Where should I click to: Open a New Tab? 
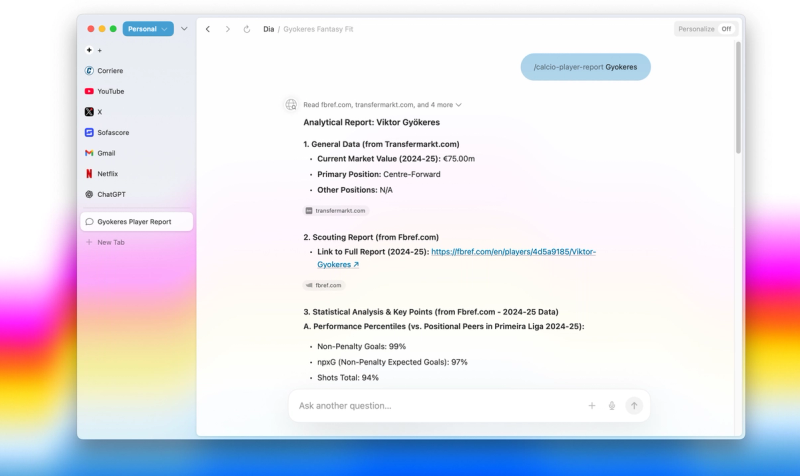(105, 242)
